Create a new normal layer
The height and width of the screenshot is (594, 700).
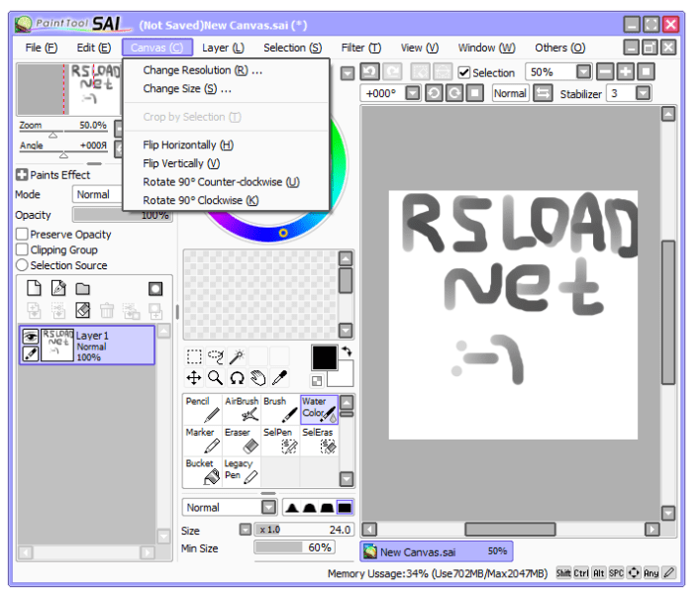[x=34, y=288]
